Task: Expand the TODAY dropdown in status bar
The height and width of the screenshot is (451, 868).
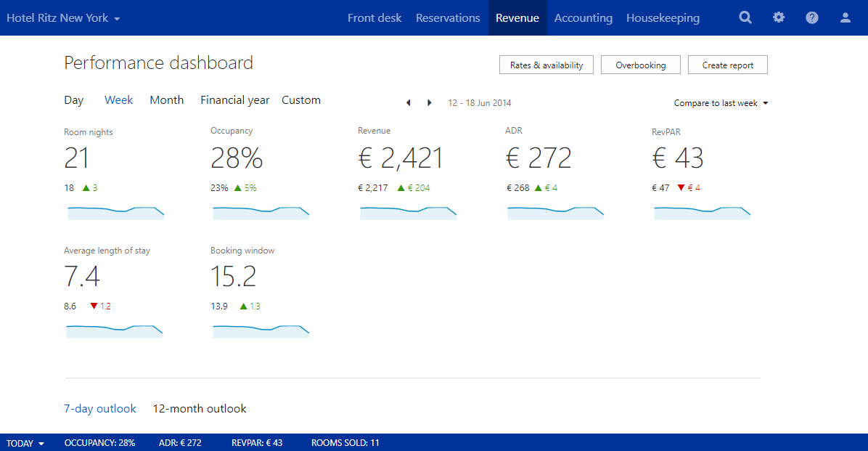Action: 25,443
